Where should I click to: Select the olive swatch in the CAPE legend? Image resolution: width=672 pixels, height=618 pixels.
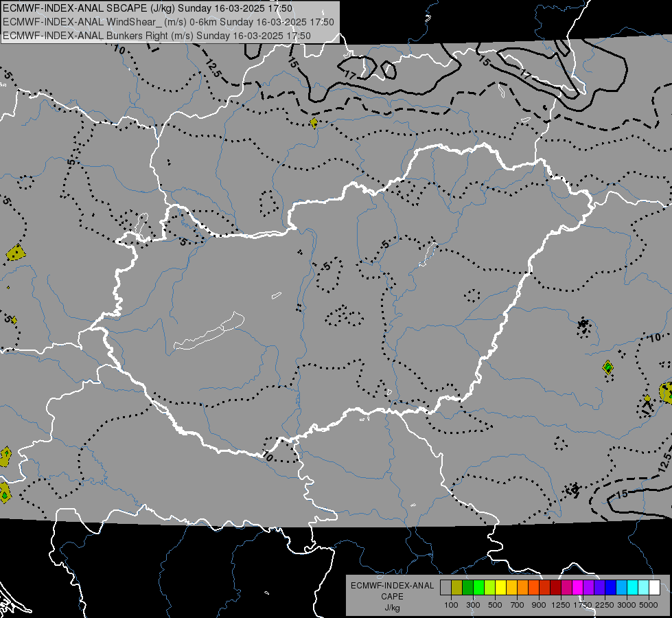457,587
